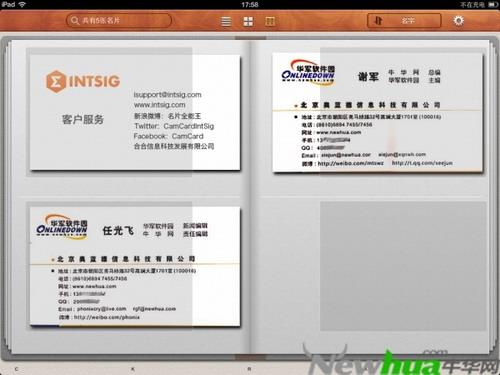The image size is (500, 375).
Task: Open the INTSIG customer service card
Action: 135,113
